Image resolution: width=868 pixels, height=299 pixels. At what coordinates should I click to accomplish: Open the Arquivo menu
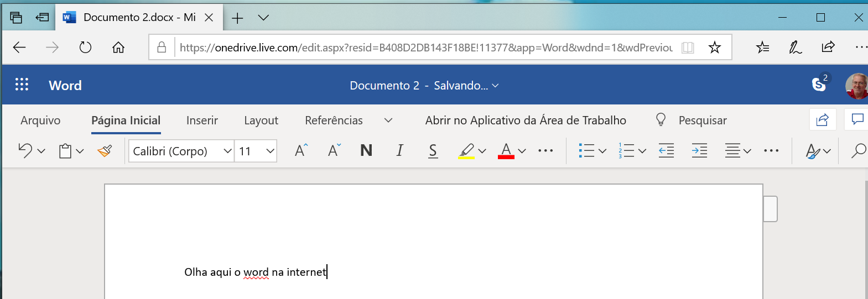click(x=40, y=120)
